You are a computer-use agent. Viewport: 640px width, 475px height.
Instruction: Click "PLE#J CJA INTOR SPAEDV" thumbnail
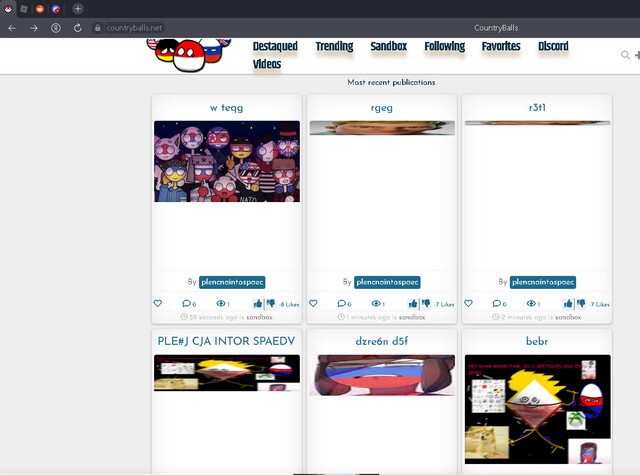coord(227,373)
